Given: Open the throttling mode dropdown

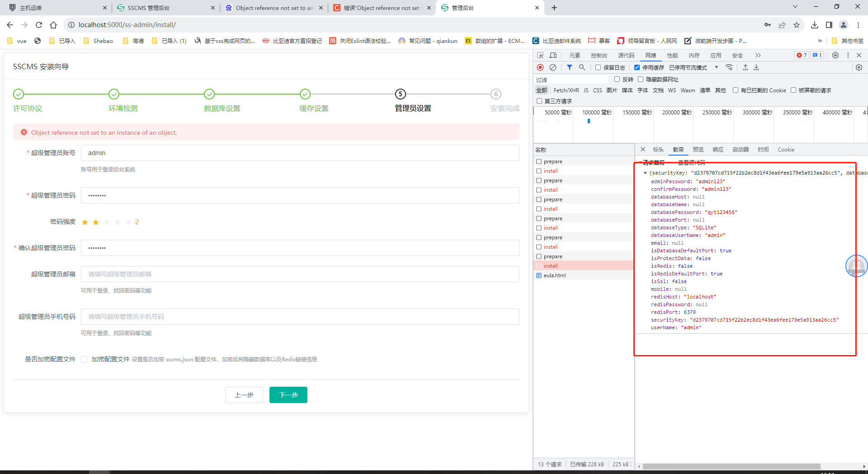Looking at the screenshot, I should [x=717, y=67].
